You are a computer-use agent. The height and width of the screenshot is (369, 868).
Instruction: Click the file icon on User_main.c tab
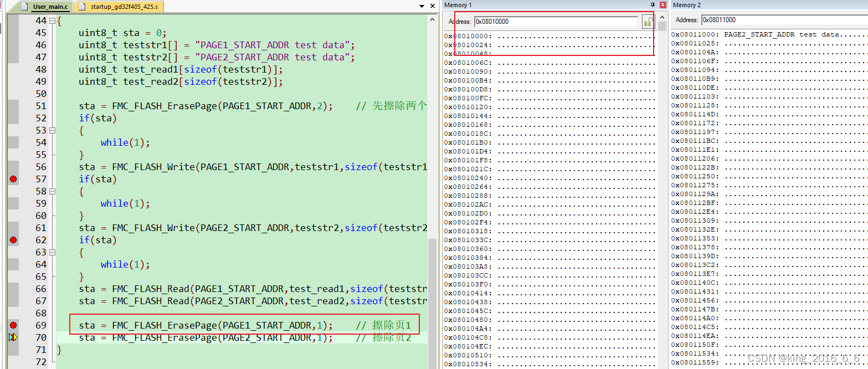pyautogui.click(x=24, y=7)
